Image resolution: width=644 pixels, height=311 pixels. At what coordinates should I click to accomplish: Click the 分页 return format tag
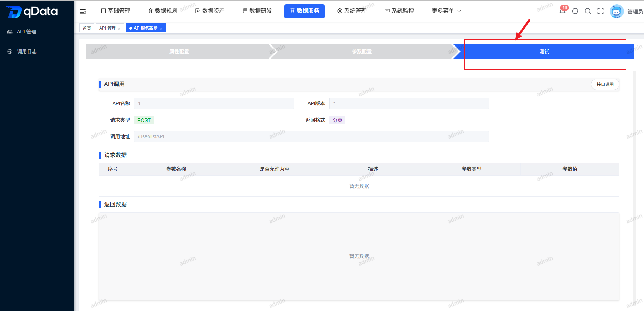pos(337,120)
